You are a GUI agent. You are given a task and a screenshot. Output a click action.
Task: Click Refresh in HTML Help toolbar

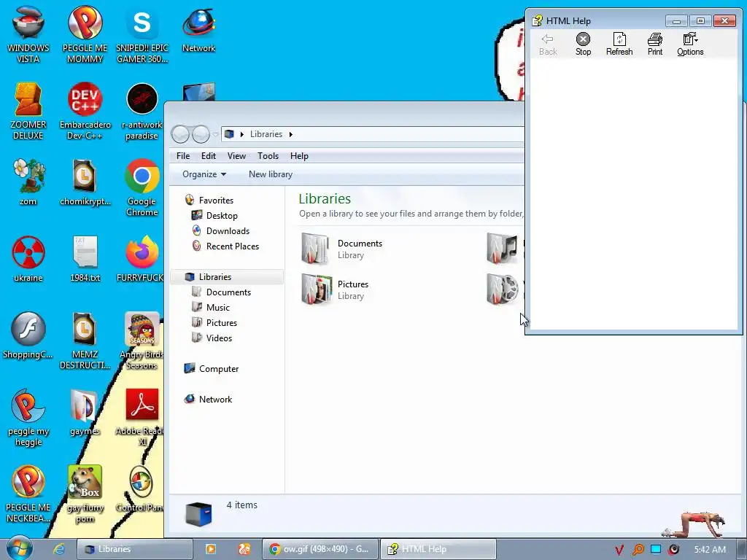point(619,44)
